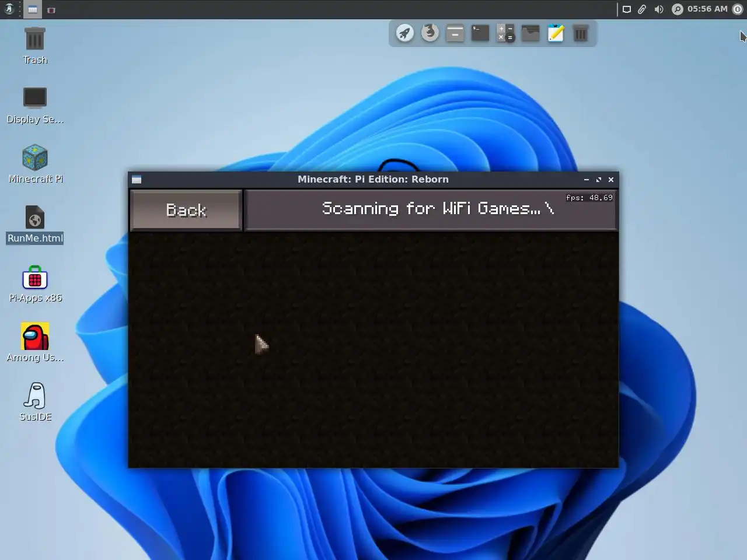Launch SusIDE desktop icon
This screenshot has height=560, width=747.
[x=35, y=402]
